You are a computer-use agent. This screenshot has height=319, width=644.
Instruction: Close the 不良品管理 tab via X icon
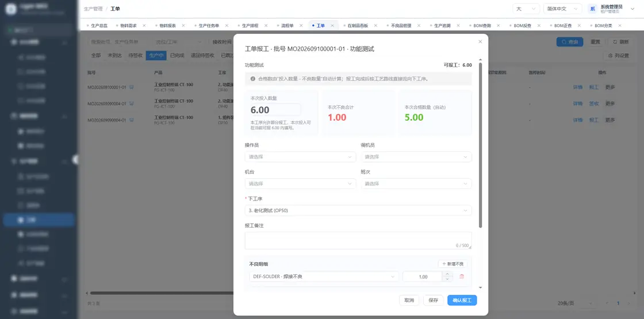pos(419,25)
